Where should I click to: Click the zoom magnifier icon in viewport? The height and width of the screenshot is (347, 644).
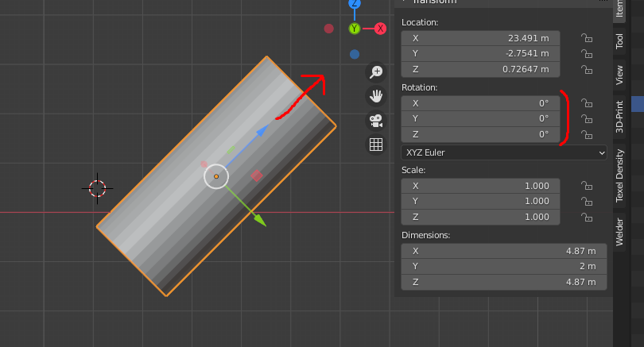point(376,72)
